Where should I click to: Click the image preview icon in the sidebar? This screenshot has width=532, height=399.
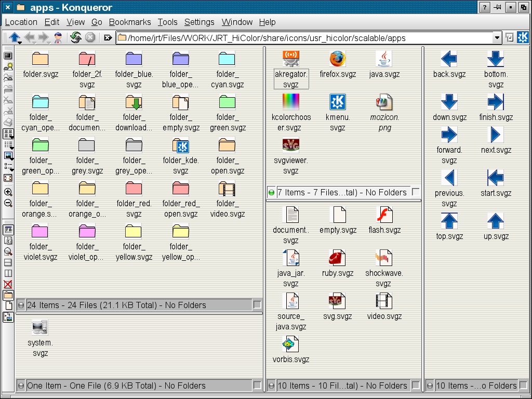[x=8, y=156]
